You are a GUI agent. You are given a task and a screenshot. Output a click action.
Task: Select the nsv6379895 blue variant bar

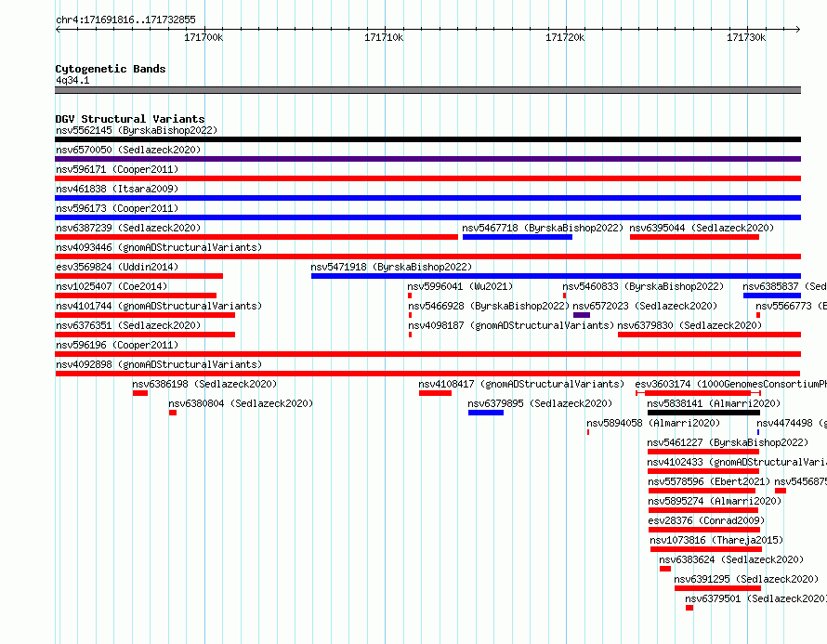coord(486,413)
